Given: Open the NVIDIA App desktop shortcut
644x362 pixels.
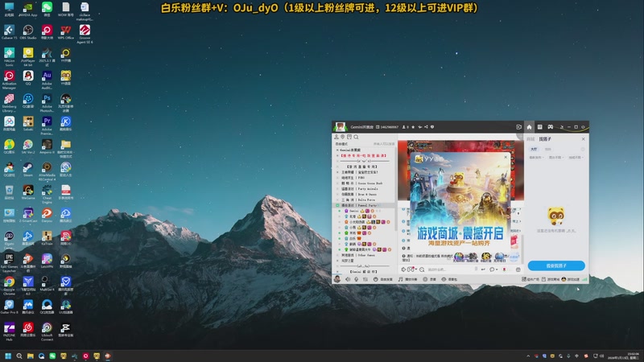Looking at the screenshot, I should [x=28, y=9].
